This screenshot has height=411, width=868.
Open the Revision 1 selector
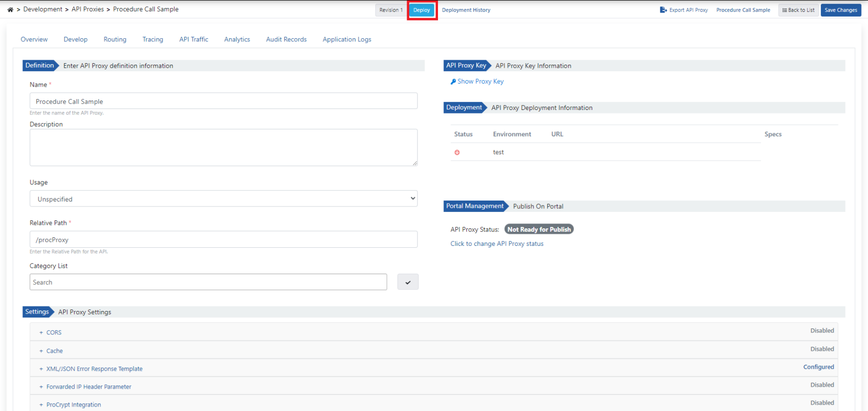click(391, 10)
